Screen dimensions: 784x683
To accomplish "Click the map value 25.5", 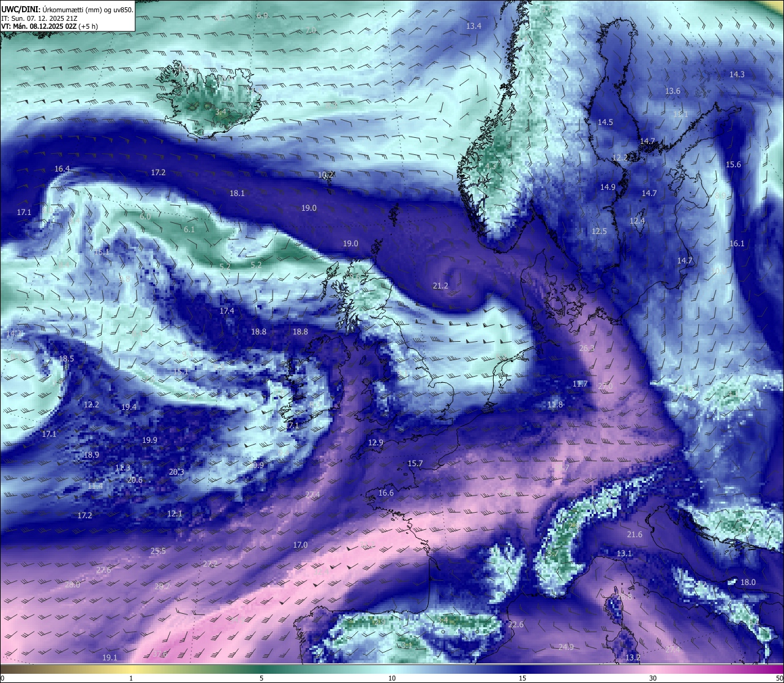I will (x=158, y=551).
